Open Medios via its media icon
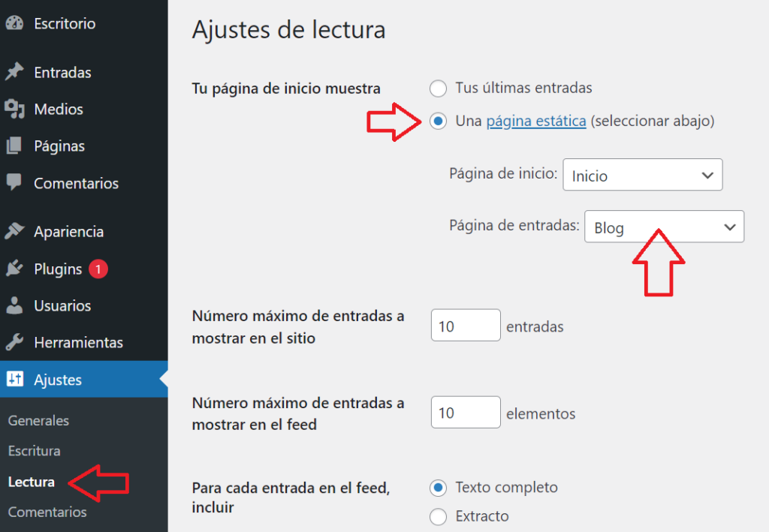Image resolution: width=769 pixels, height=532 pixels. point(17,109)
